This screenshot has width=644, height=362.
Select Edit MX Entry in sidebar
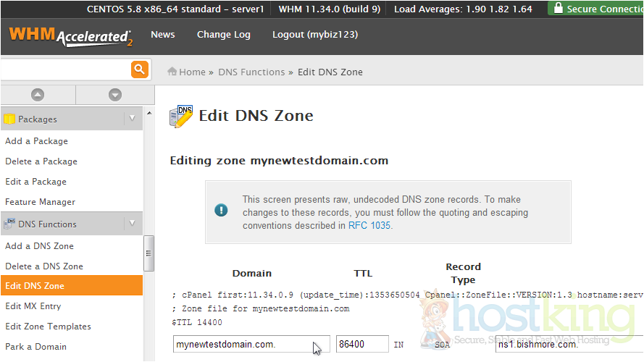33,306
